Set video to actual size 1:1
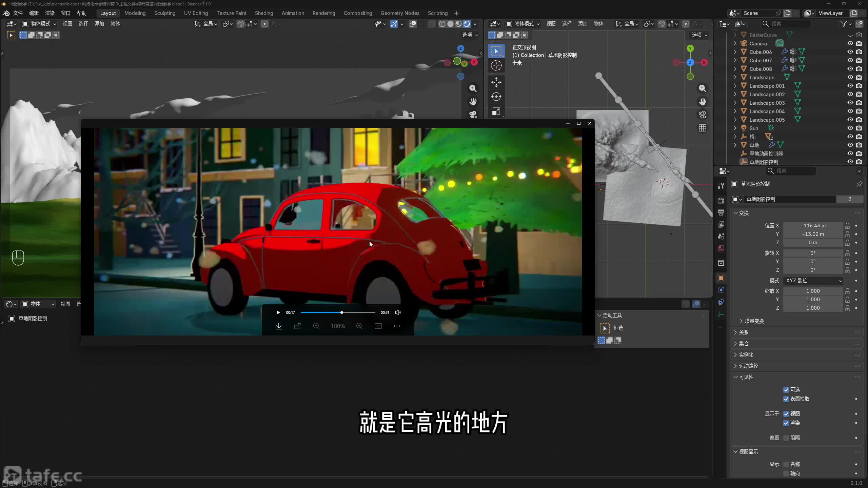 click(x=378, y=326)
